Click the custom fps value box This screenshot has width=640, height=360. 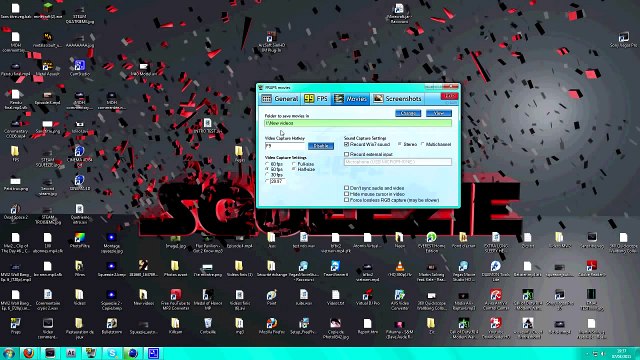(278, 181)
